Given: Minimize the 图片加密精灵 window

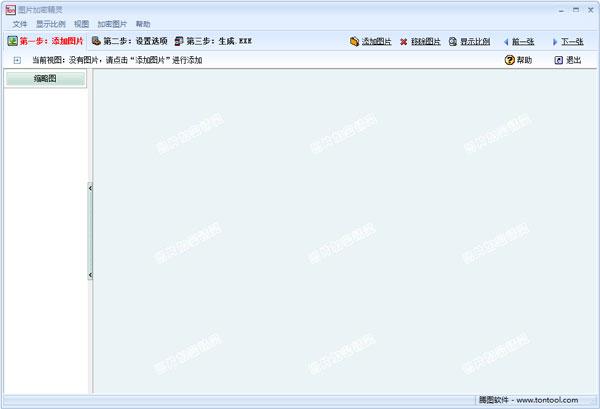Looking at the screenshot, I should (561, 10).
